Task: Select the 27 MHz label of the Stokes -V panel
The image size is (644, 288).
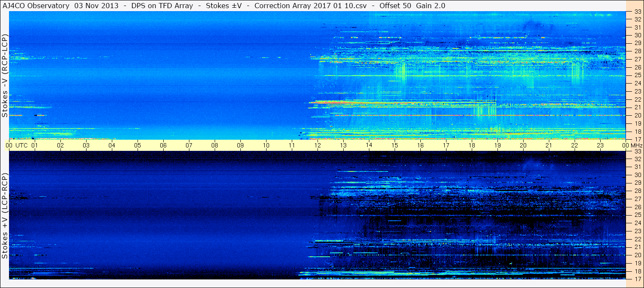Action: coord(638,59)
